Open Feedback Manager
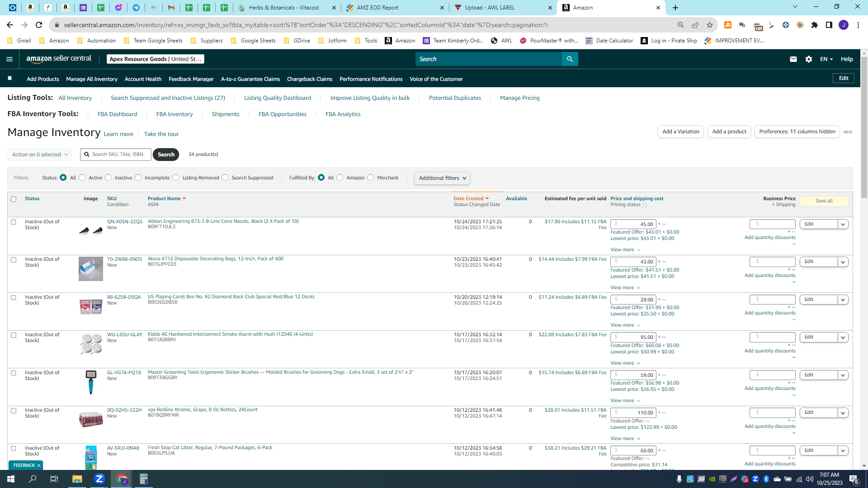The width and height of the screenshot is (868, 488). [x=191, y=79]
